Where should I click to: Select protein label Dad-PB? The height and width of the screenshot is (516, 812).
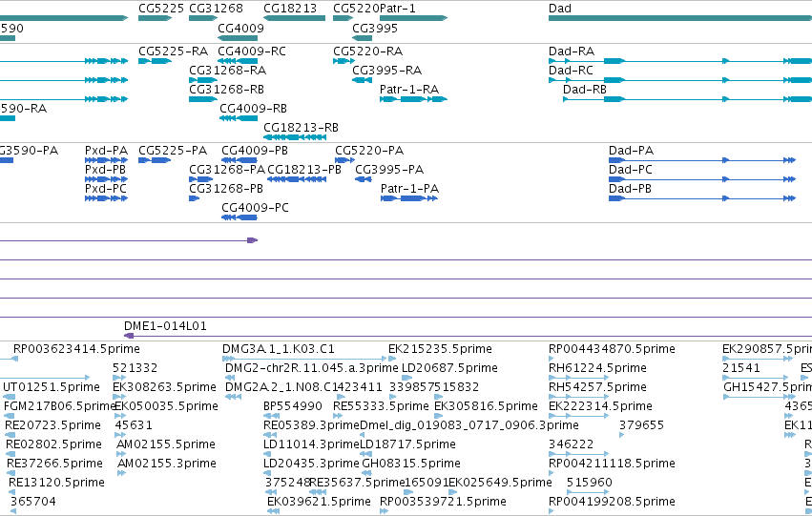pyautogui.click(x=630, y=189)
